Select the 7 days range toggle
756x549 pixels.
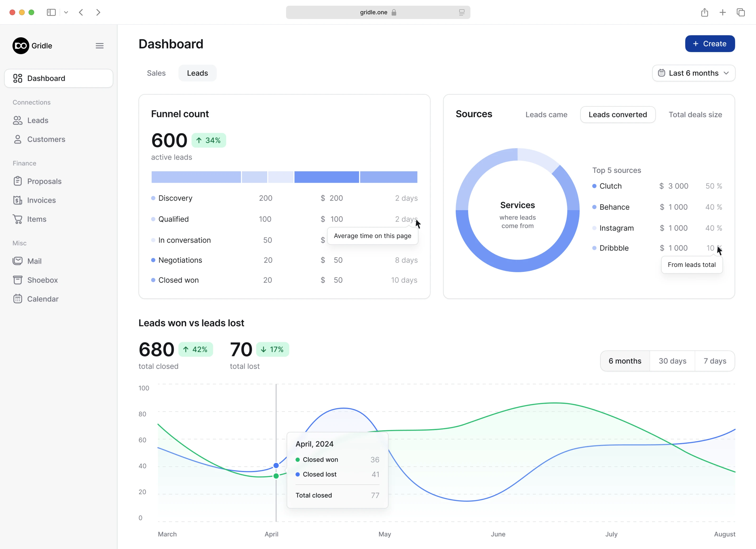[715, 361]
